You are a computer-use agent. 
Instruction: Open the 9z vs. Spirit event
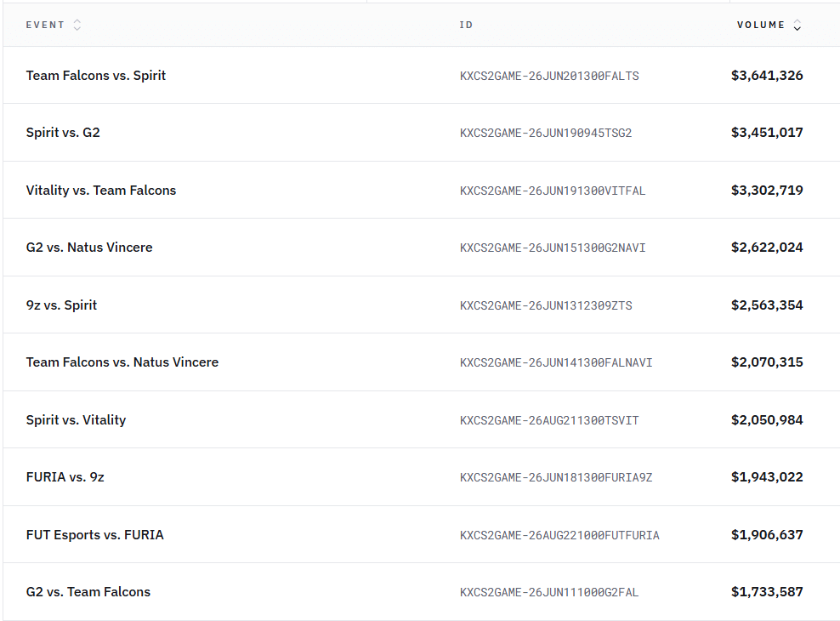pyautogui.click(x=61, y=305)
